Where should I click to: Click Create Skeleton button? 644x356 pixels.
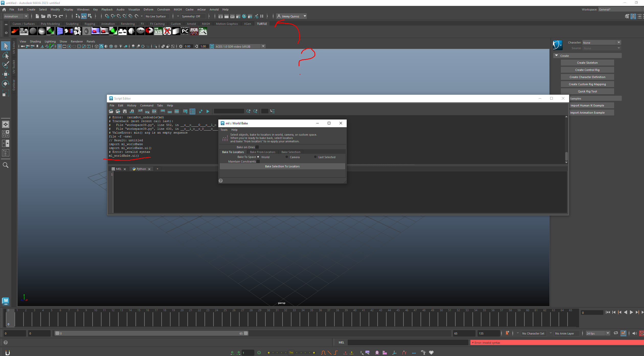tap(587, 63)
